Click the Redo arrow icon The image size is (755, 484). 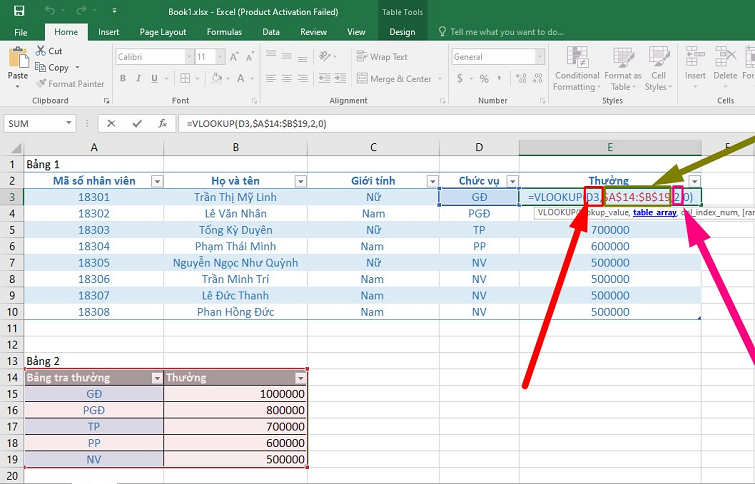tap(80, 11)
